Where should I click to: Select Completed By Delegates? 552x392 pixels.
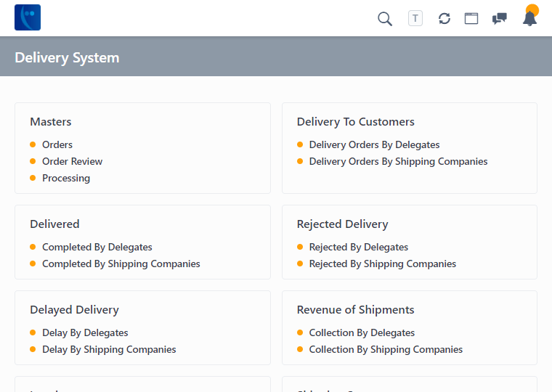click(97, 247)
